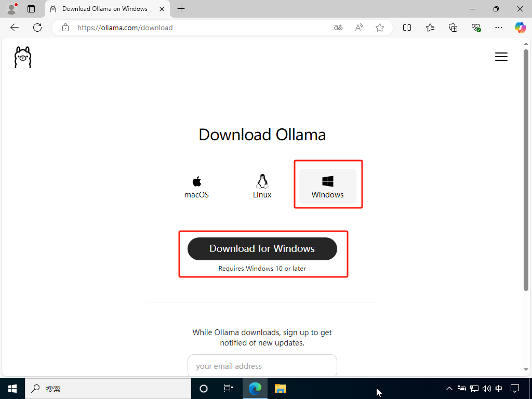Select the Windows platform option
Image resolution: width=532 pixels, height=399 pixels.
point(328,187)
